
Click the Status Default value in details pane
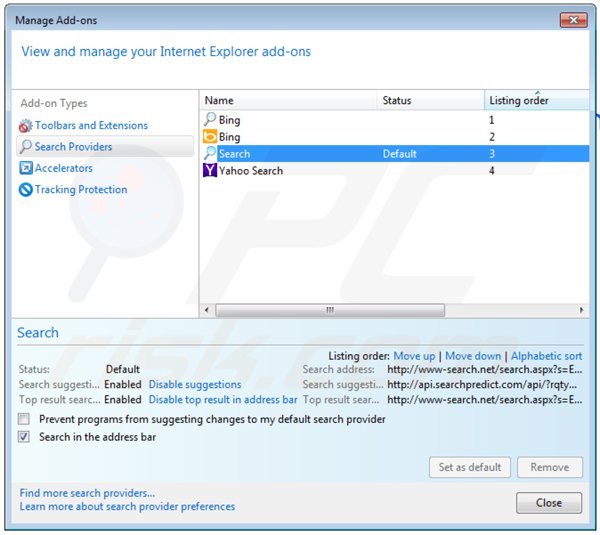[x=123, y=369]
